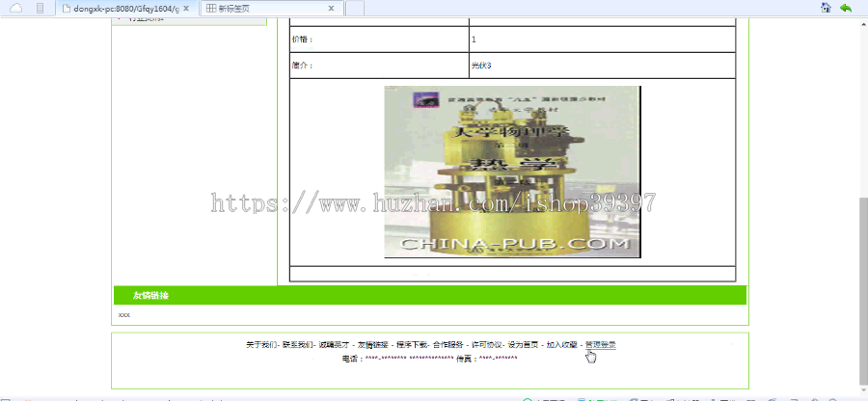
Task: Click the 价格： label cell
Action: pos(379,40)
